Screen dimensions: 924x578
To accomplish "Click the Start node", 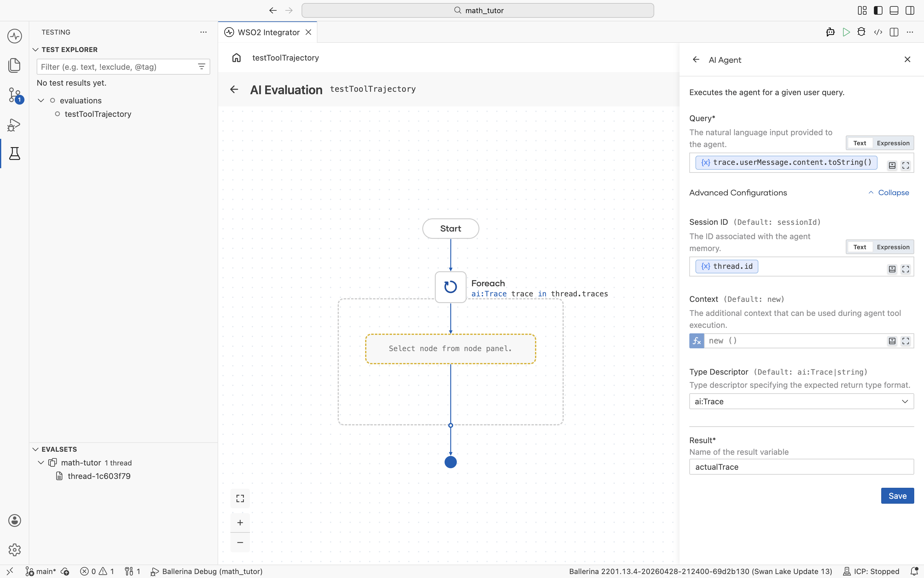I will 451,229.
